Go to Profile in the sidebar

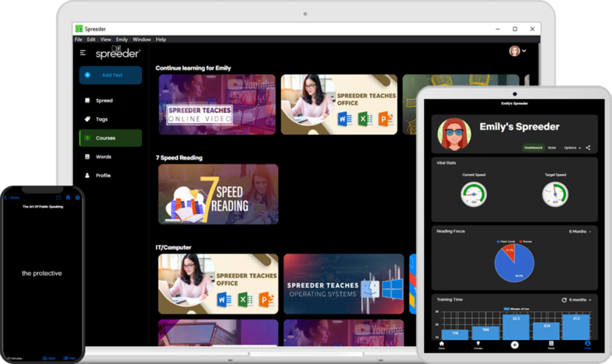point(111,175)
